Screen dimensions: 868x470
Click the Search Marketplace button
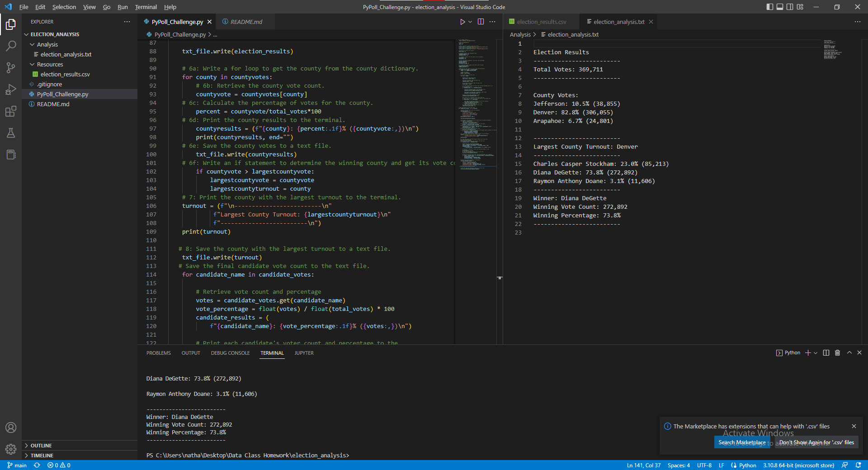coord(742,442)
